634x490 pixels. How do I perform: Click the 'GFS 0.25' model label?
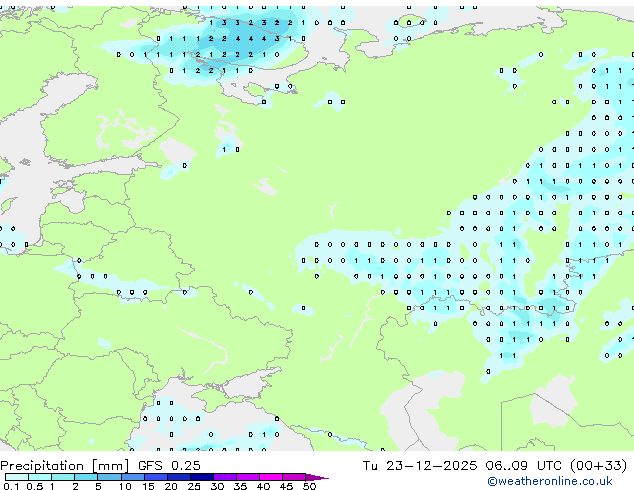pos(169,466)
